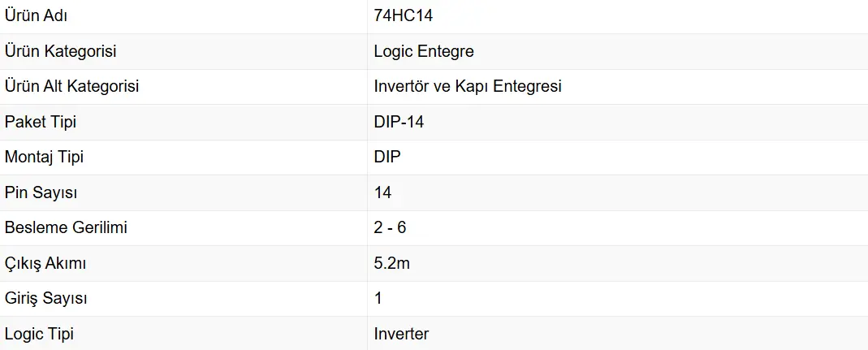Select the DIP mounting type value

(x=387, y=157)
